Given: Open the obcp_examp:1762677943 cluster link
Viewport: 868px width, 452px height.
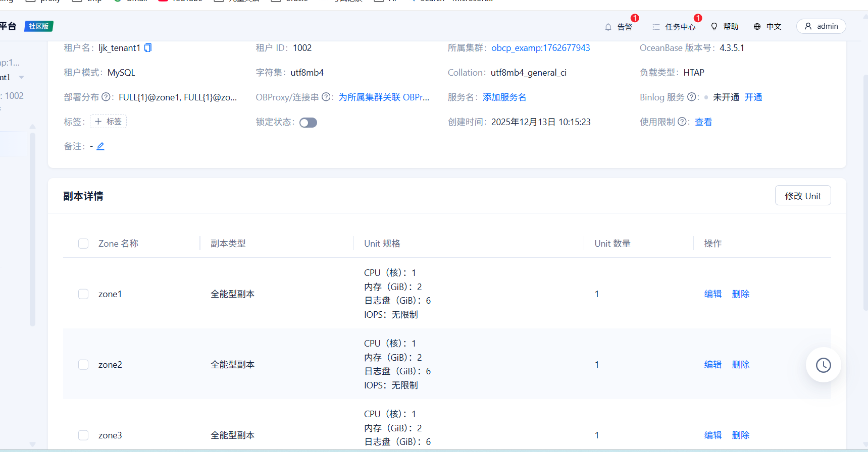Looking at the screenshot, I should click(x=540, y=48).
